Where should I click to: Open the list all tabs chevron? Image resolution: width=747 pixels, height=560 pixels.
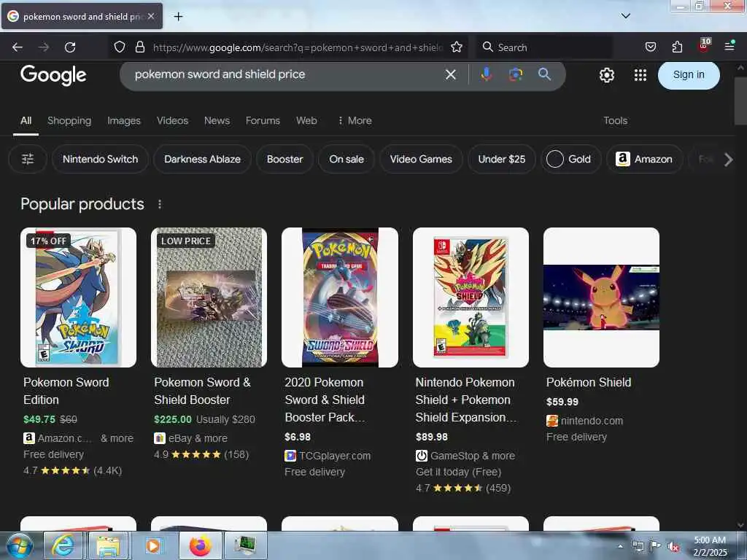(625, 16)
